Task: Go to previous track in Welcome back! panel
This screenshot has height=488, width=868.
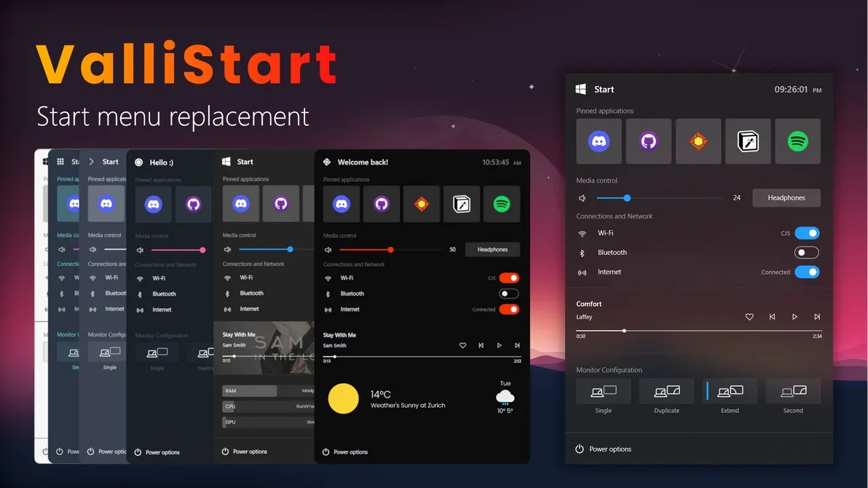Action: (481, 346)
